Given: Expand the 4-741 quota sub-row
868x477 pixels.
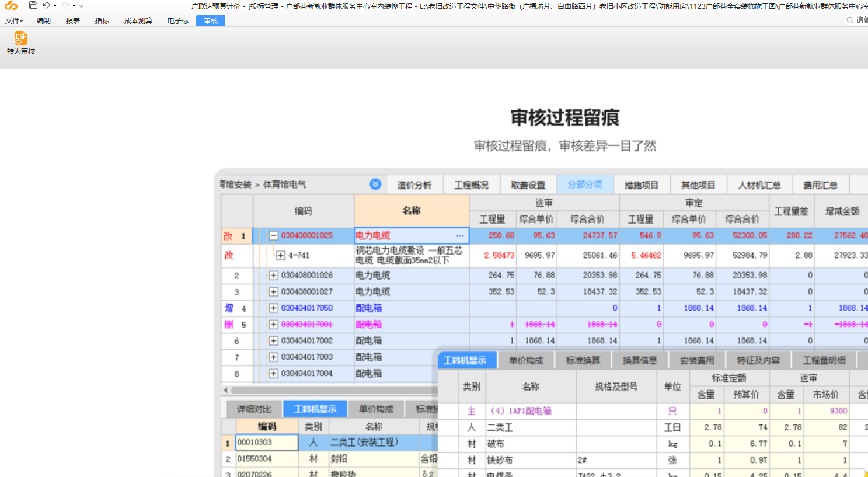Looking at the screenshot, I should [x=281, y=256].
